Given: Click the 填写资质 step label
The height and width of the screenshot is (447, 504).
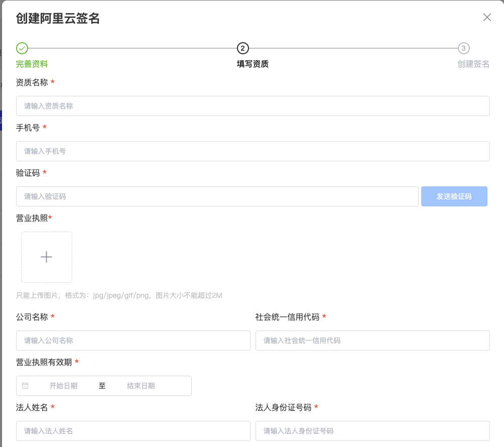Looking at the screenshot, I should tap(253, 64).
